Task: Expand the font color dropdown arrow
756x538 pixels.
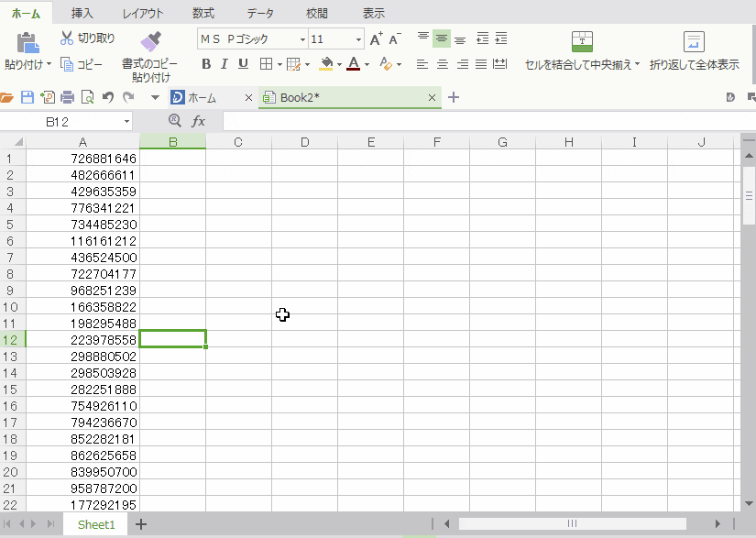Action: coord(367,64)
